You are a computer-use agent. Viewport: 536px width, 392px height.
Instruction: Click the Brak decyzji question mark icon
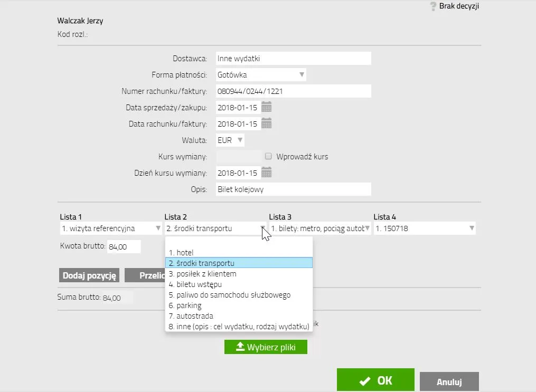click(x=434, y=6)
